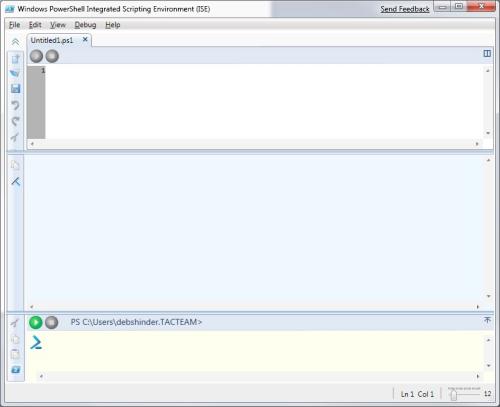Click the PS C:\Users\debshinder.TACTEAM> prompt text
500x407 pixels.
136,322
